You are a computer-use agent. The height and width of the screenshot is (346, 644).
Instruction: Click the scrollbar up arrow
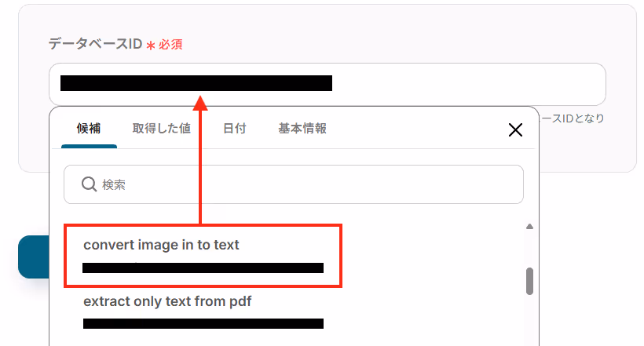pyautogui.click(x=529, y=227)
